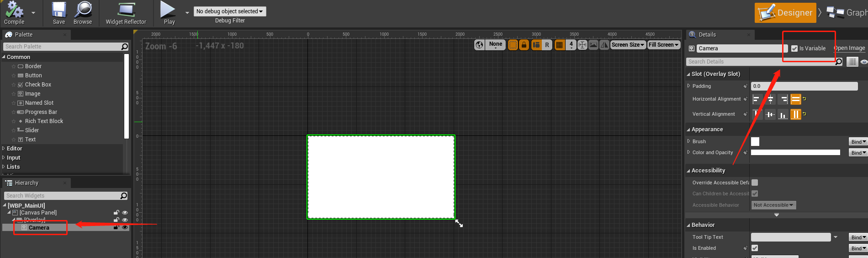Compile the widget blueprint
Image resolution: width=868 pixels, height=258 pixels.
[x=14, y=13]
